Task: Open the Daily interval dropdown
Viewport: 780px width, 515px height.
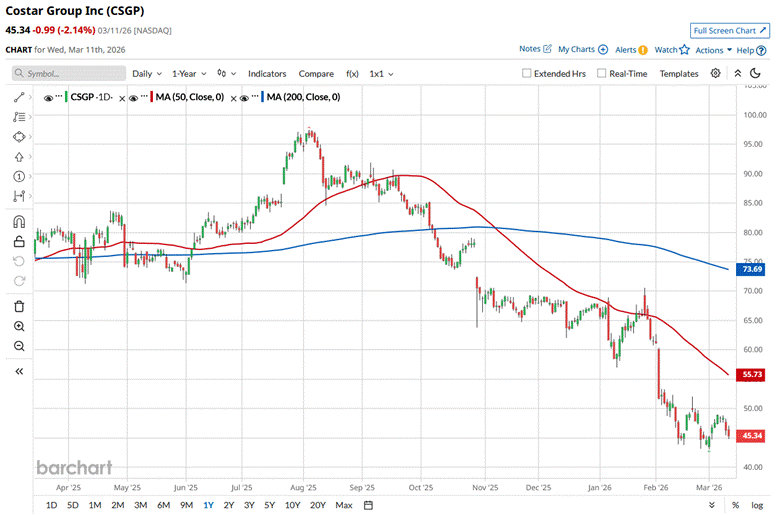Action: [146, 74]
